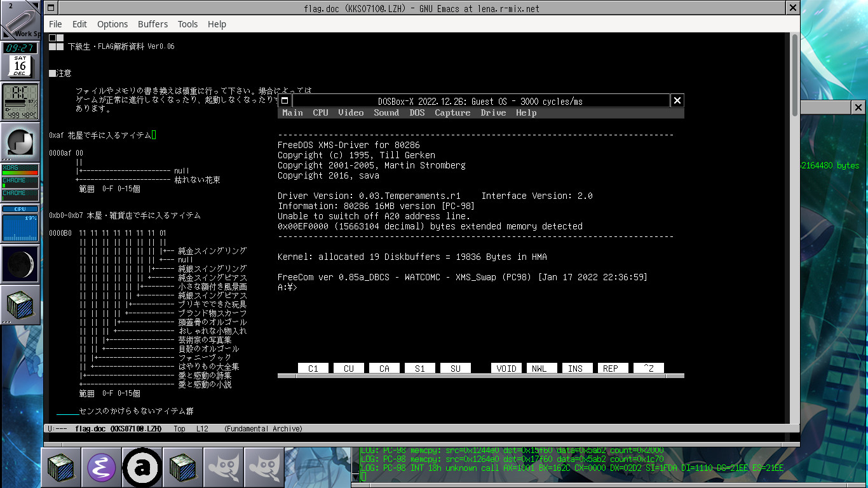The height and width of the screenshot is (488, 868).
Task: Click '(Fundamental Archive)' mode name in mode line
Action: coord(263,429)
